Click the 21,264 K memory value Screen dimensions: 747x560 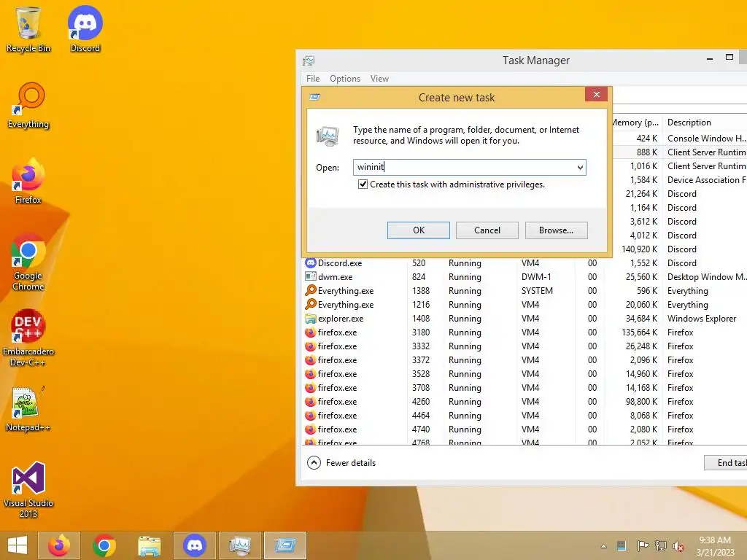pyautogui.click(x=641, y=193)
